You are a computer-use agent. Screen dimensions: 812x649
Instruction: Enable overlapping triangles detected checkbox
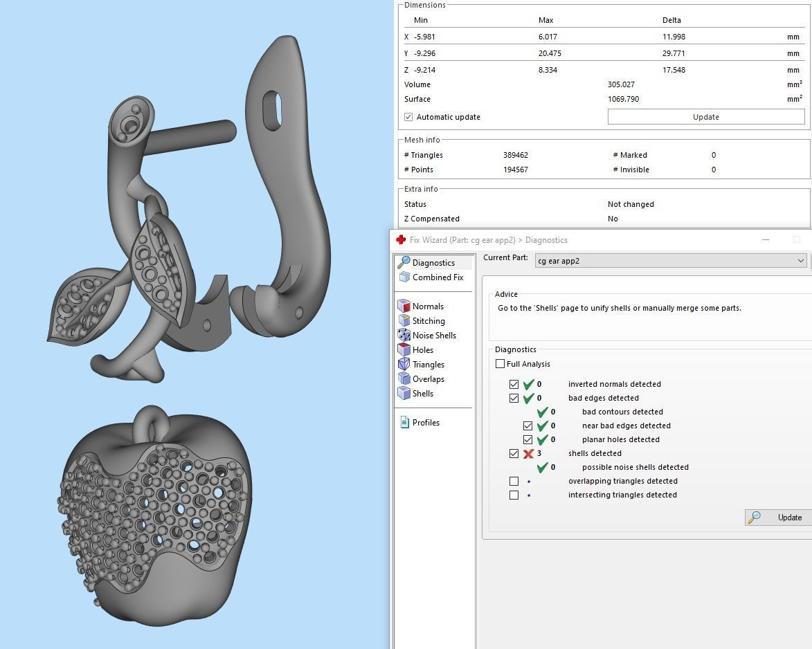(x=514, y=482)
